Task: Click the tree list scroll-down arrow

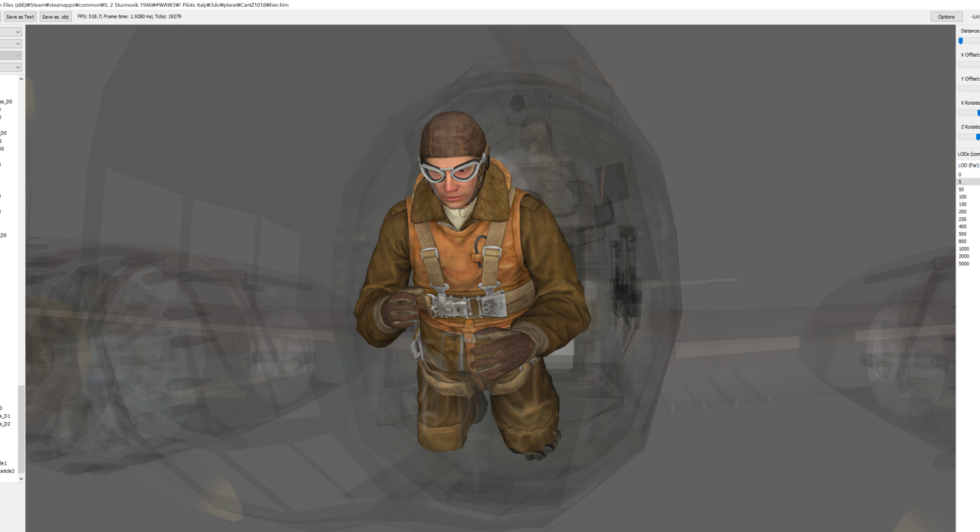Action: pyautogui.click(x=21, y=478)
